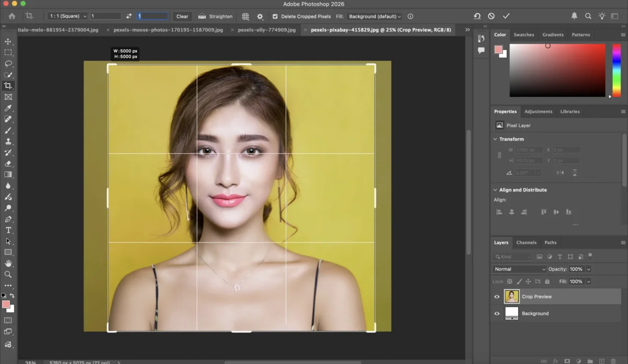Toggle visibility of the Background layer
The width and height of the screenshot is (628, 364).
[x=497, y=313]
